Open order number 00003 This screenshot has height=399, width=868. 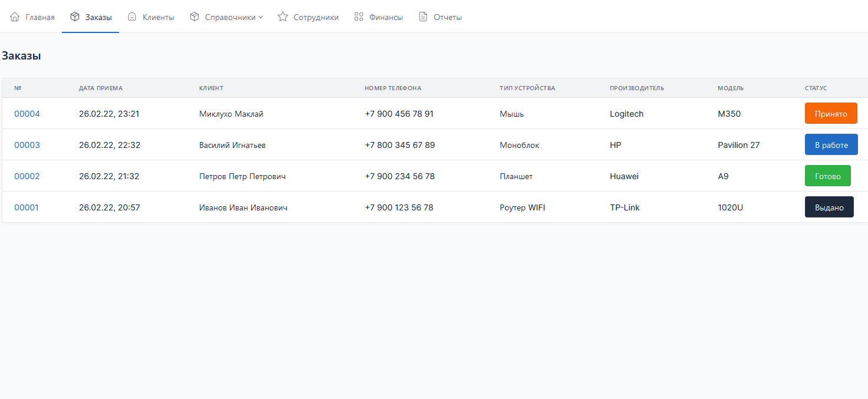click(27, 145)
